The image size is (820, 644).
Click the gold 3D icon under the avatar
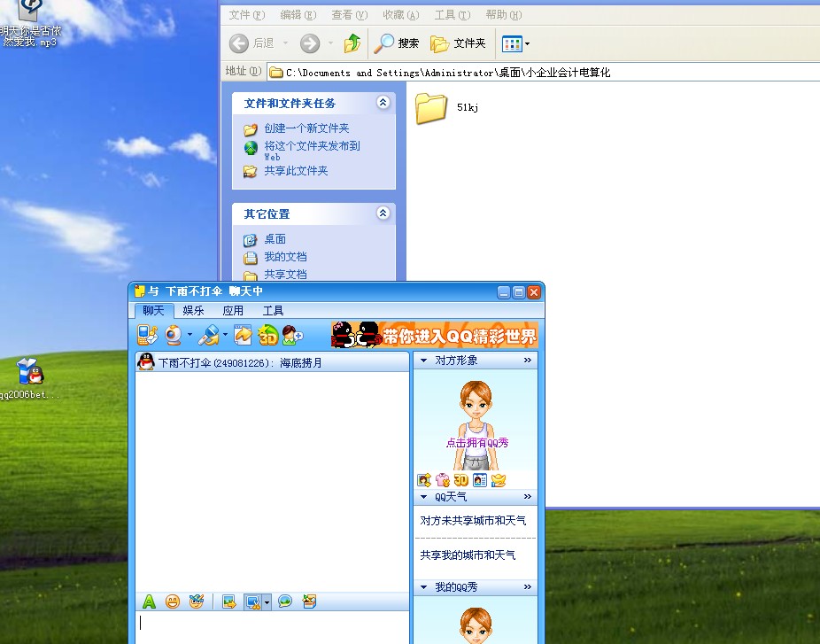[x=460, y=480]
